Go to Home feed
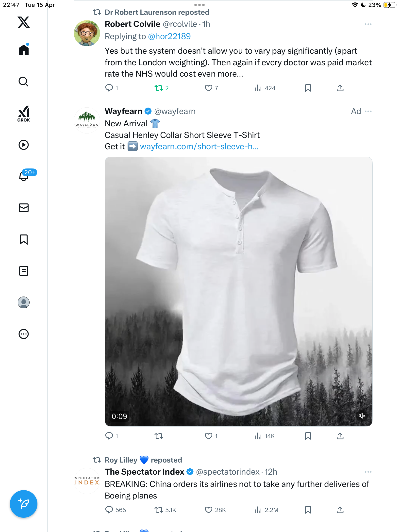 pos(24,50)
